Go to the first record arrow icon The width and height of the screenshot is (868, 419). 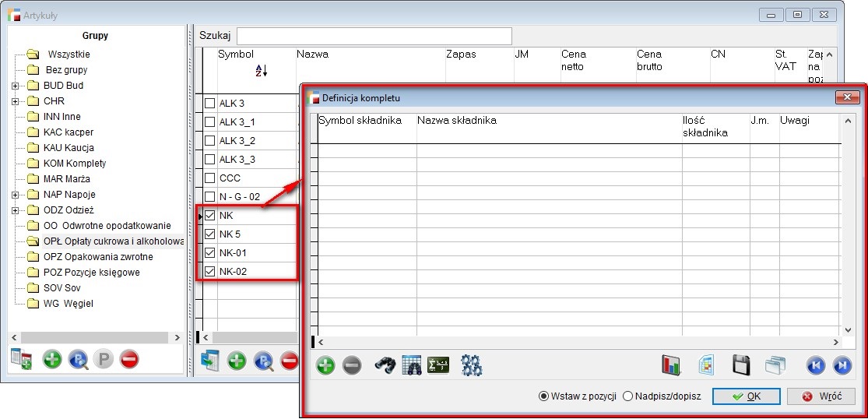(815, 365)
